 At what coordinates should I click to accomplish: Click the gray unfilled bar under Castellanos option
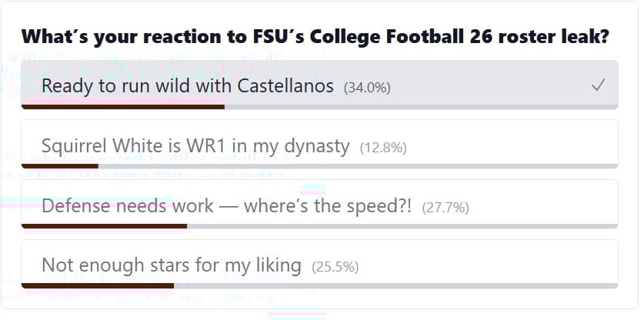tap(421, 106)
